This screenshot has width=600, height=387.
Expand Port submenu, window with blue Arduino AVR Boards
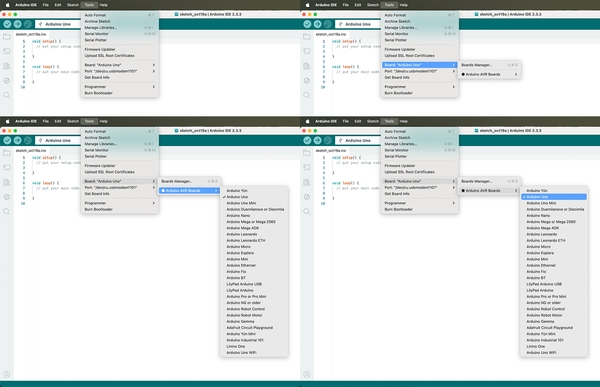point(120,188)
